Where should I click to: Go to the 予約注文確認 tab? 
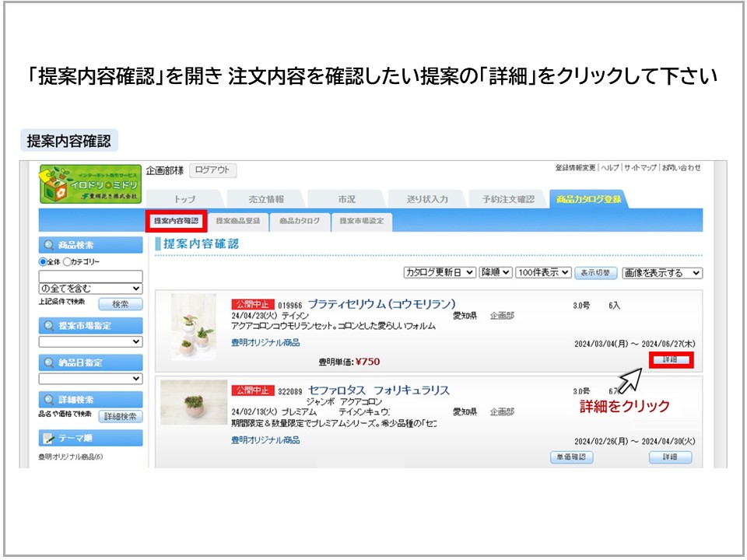coord(504,199)
